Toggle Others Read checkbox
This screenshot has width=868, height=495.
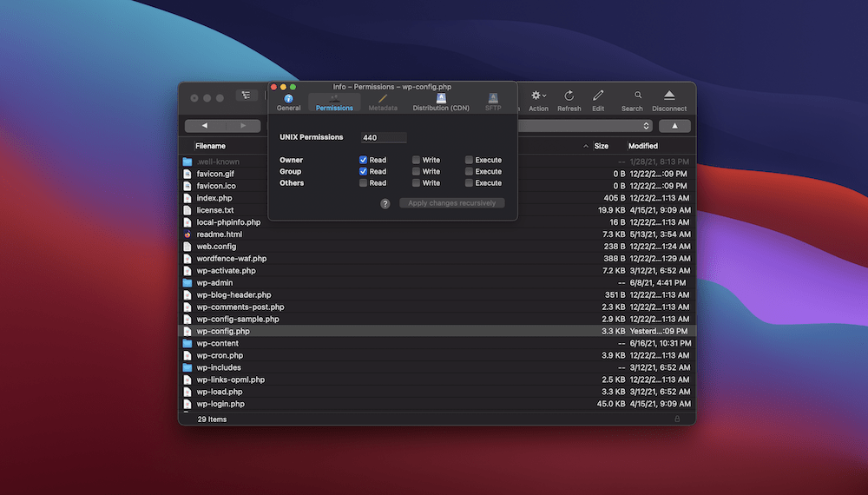coord(363,182)
